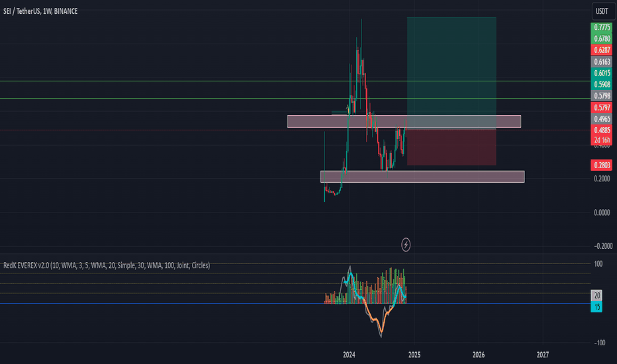Click the 2024 time axis label

(x=349, y=355)
